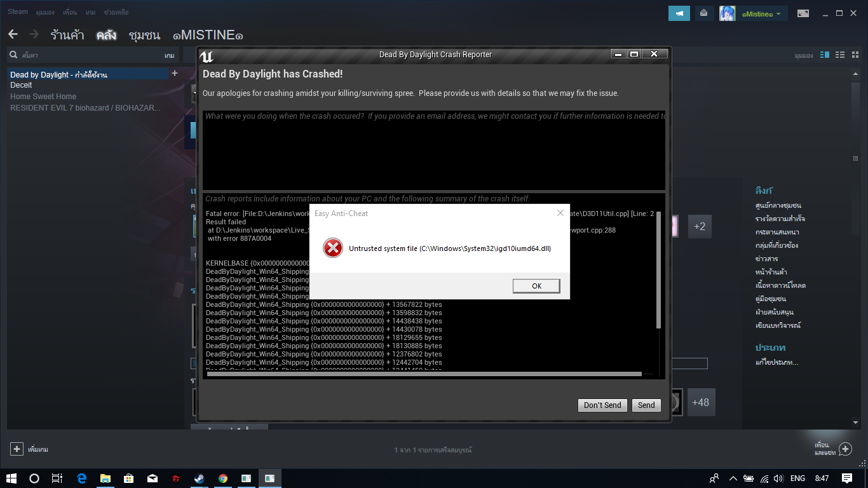Screen dimensions: 868x488
Task: Select the library grid view icon
Action: click(855, 55)
